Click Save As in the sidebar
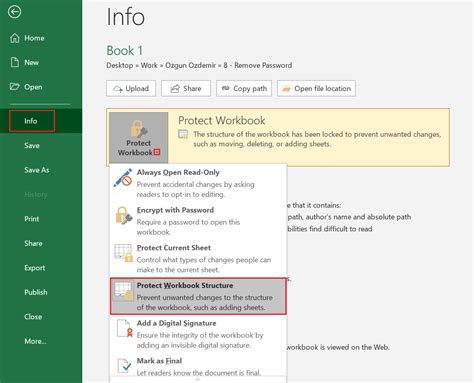Screen dimensions: 474x383 (41, 170)
